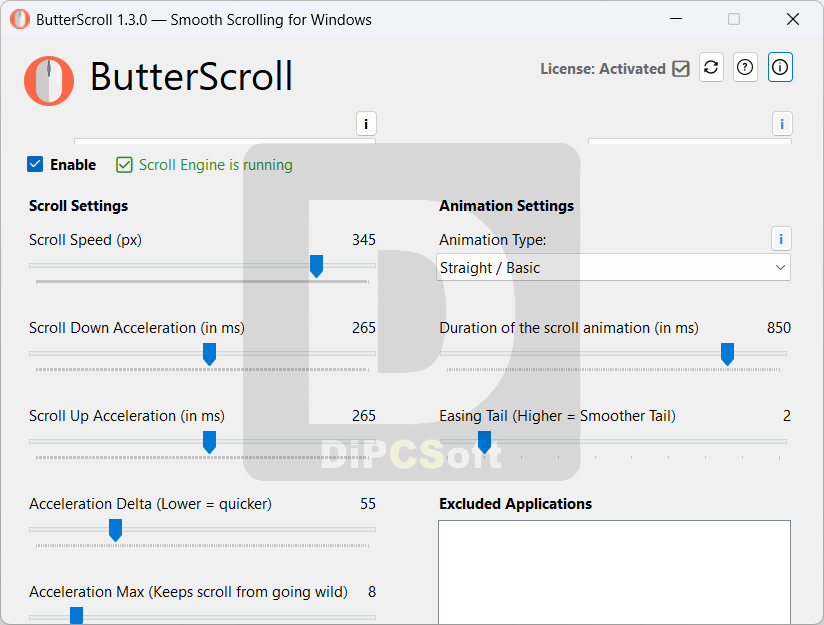The height and width of the screenshot is (625, 824).
Task: Click the scroll animation duration slider handle
Action: [x=727, y=354]
